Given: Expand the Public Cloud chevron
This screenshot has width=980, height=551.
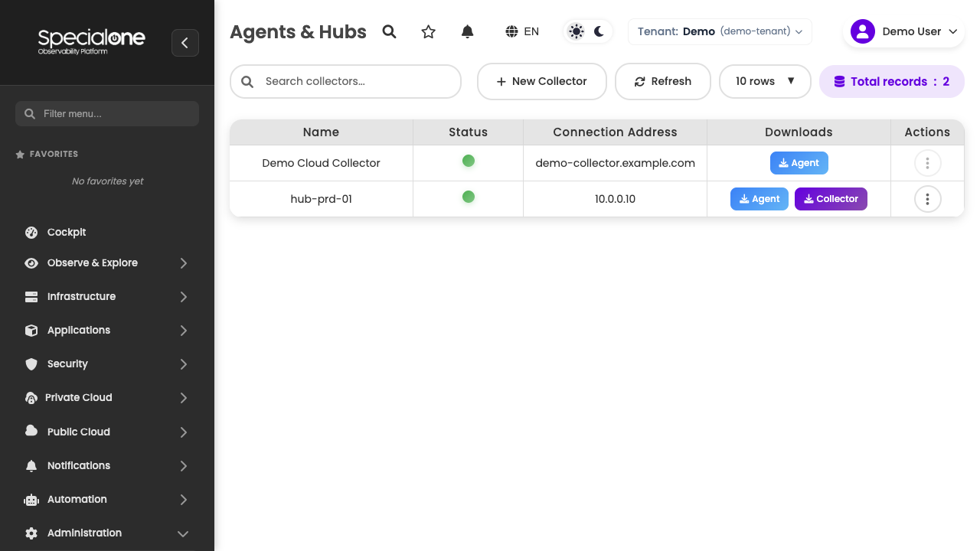Looking at the screenshot, I should click(x=184, y=432).
